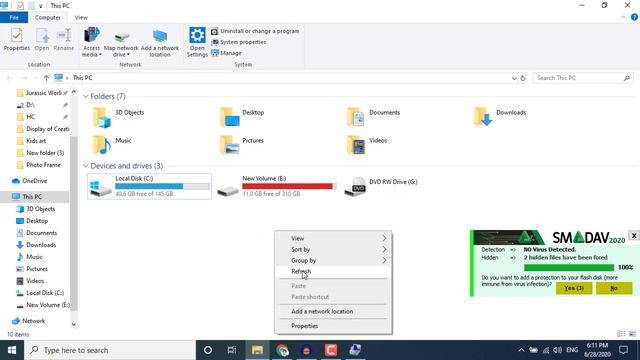This screenshot has width=640, height=360.
Task: Collapse the Folders (7) section
Action: 86,96
